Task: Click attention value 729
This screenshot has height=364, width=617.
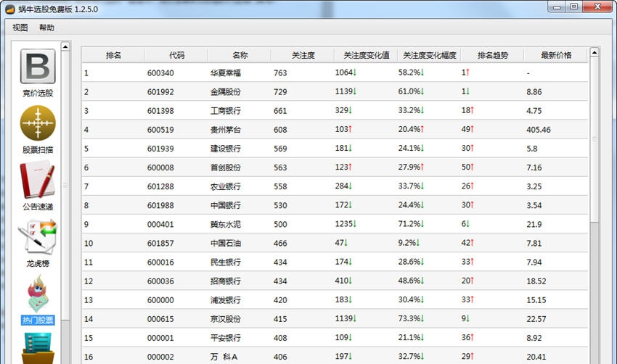Action: click(280, 91)
